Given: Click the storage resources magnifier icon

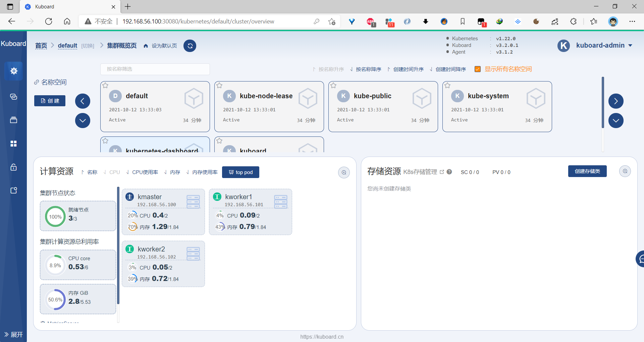Looking at the screenshot, I should tap(625, 171).
